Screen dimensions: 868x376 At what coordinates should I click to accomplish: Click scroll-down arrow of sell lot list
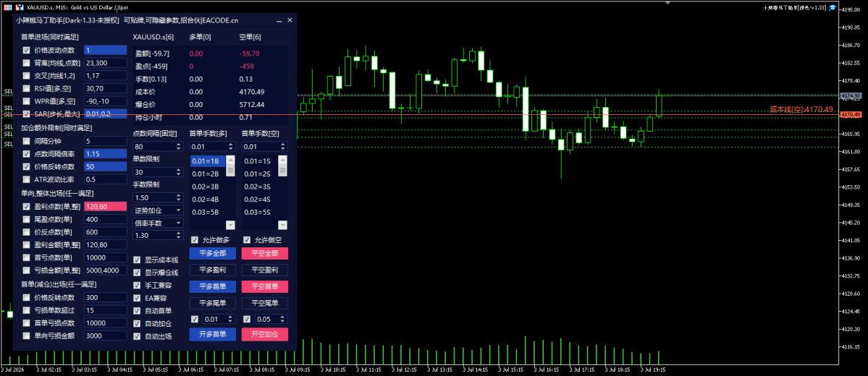(x=282, y=225)
